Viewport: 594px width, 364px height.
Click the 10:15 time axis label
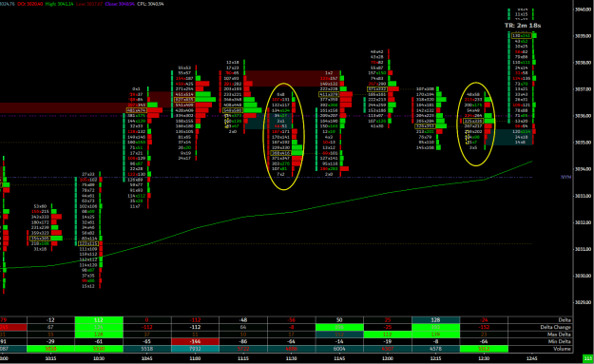(50, 358)
